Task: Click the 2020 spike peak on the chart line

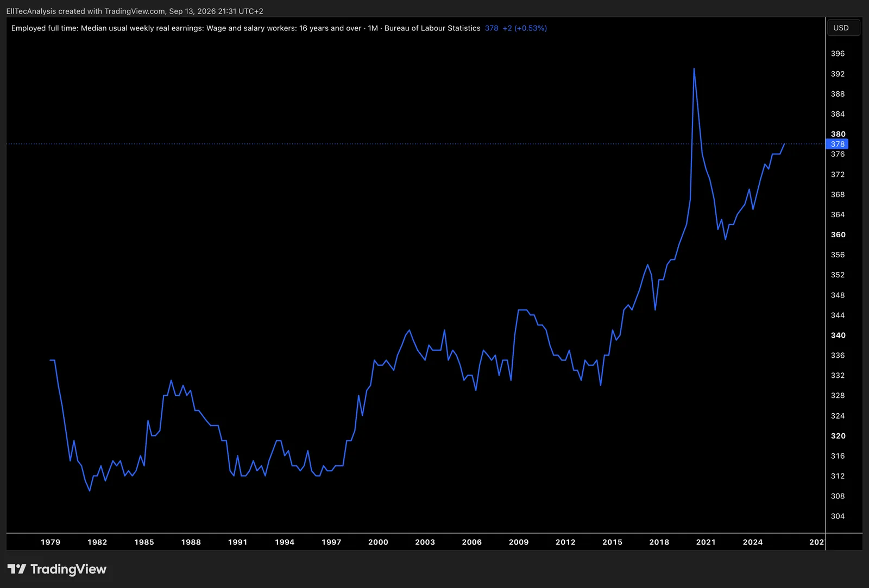Action: tap(694, 69)
